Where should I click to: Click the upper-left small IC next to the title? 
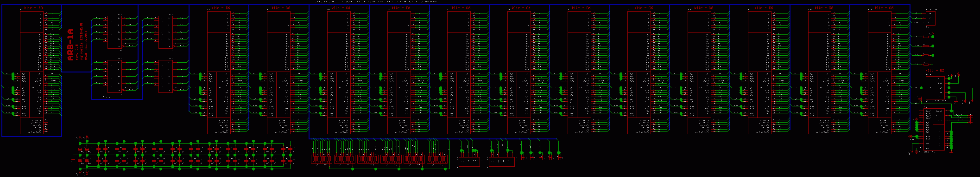point(115,32)
